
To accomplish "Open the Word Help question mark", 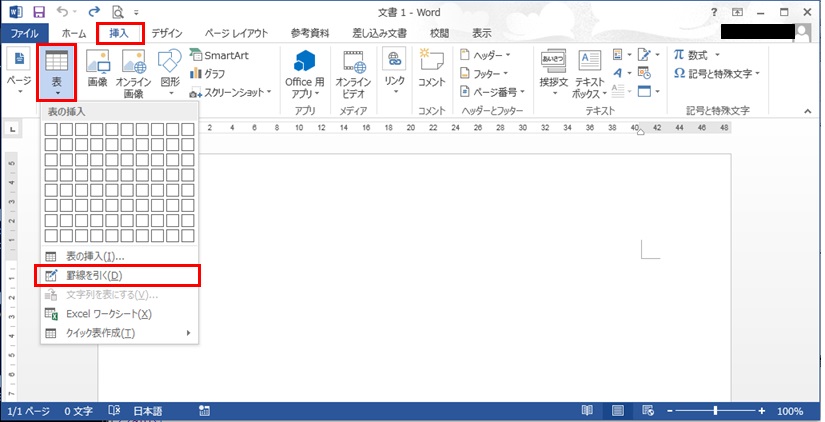I will [714, 12].
